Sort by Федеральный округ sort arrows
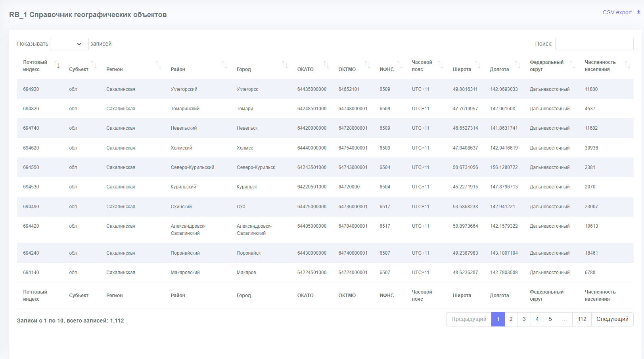Screen dimensions: 644x359 572,65
